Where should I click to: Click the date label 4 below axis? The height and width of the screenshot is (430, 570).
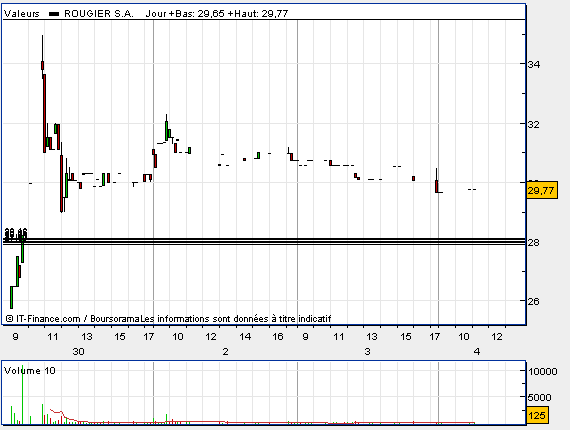coord(477,351)
